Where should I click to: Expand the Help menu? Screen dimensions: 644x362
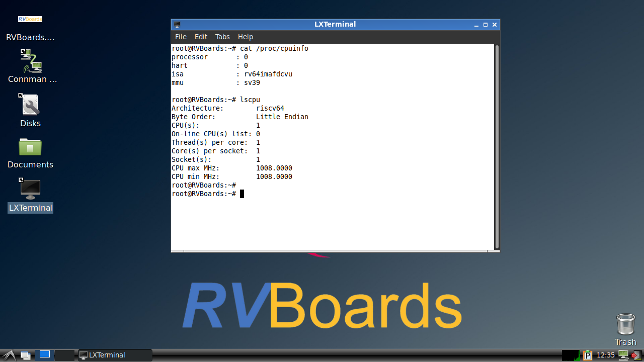[246, 37]
